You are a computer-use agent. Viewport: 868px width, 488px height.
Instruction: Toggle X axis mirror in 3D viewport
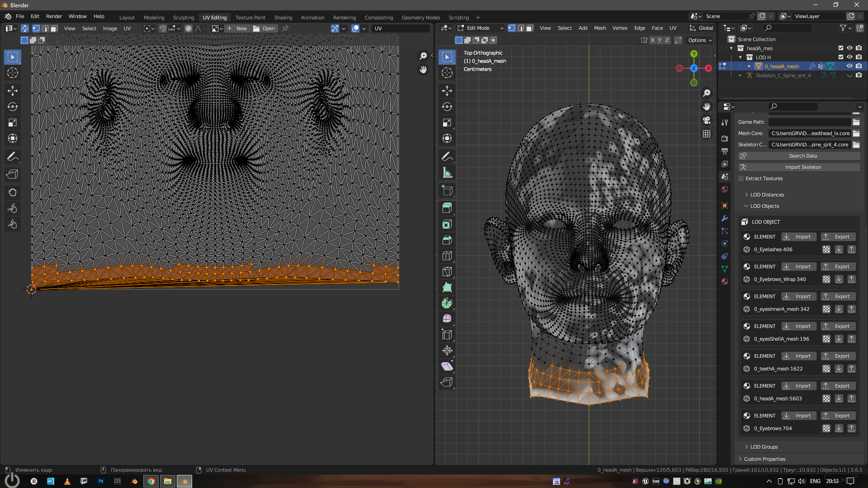click(652, 40)
